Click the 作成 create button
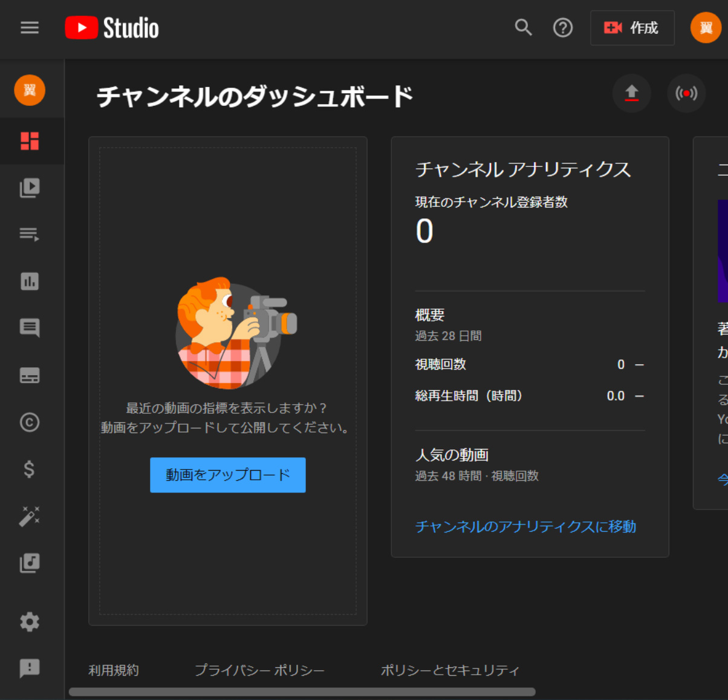Viewport: 728px width, 700px height. click(x=632, y=28)
